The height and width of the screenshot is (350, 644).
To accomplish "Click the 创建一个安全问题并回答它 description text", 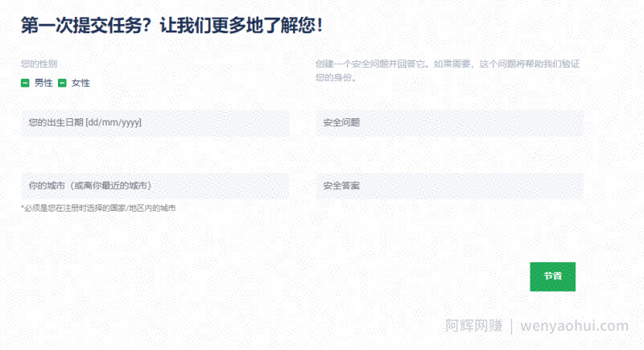I will [448, 71].
